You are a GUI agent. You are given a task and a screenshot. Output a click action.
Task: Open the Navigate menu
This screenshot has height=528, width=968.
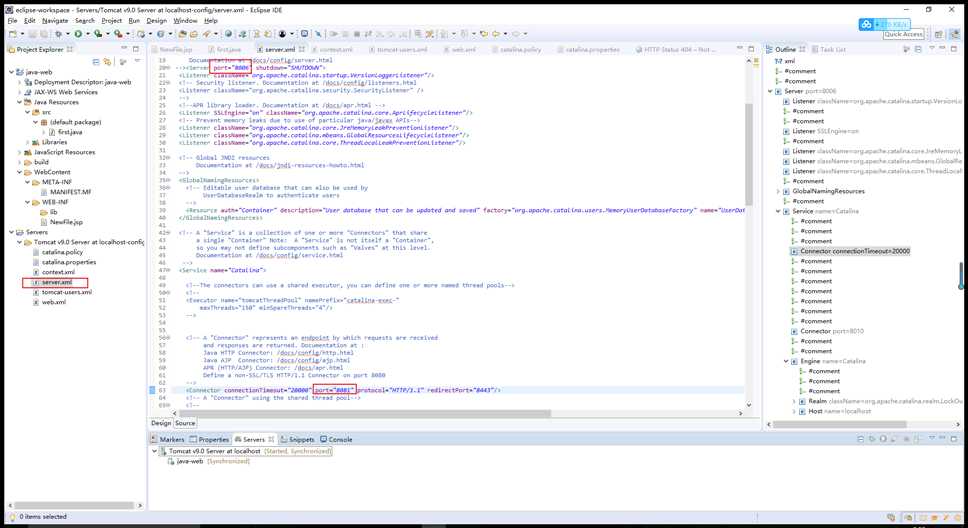(x=55, y=20)
